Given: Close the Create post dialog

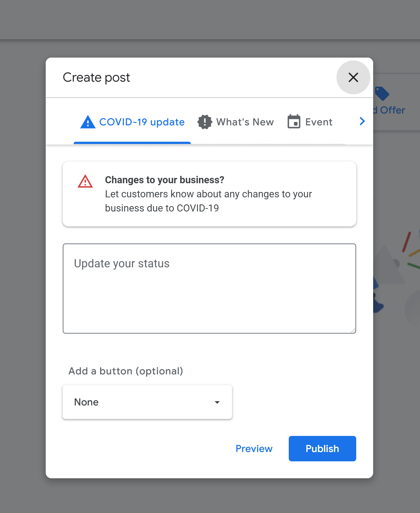Looking at the screenshot, I should pyautogui.click(x=353, y=77).
